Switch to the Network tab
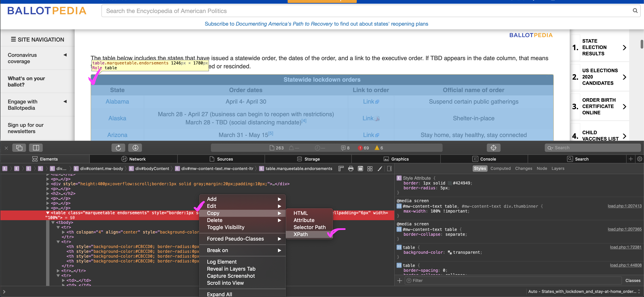The height and width of the screenshot is (297, 644). pos(133,159)
